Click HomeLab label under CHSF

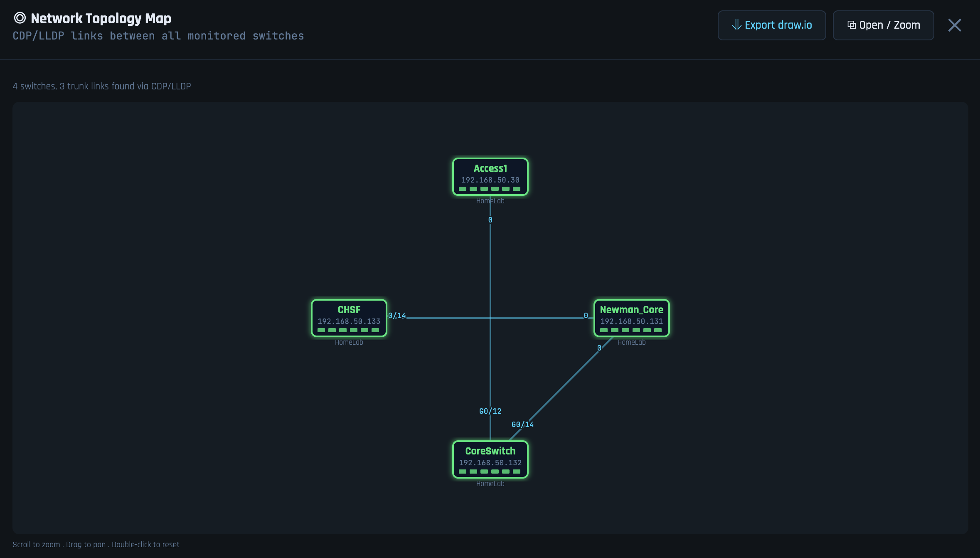pyautogui.click(x=349, y=342)
